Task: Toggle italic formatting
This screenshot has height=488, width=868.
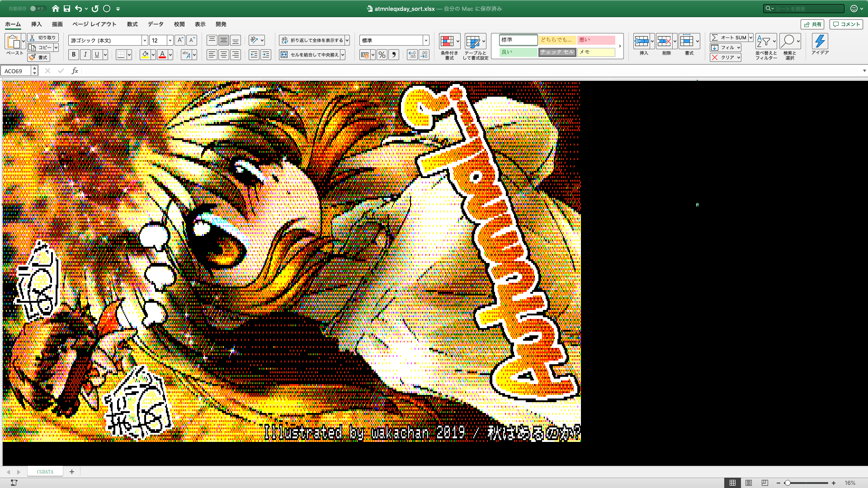Action: coord(85,55)
